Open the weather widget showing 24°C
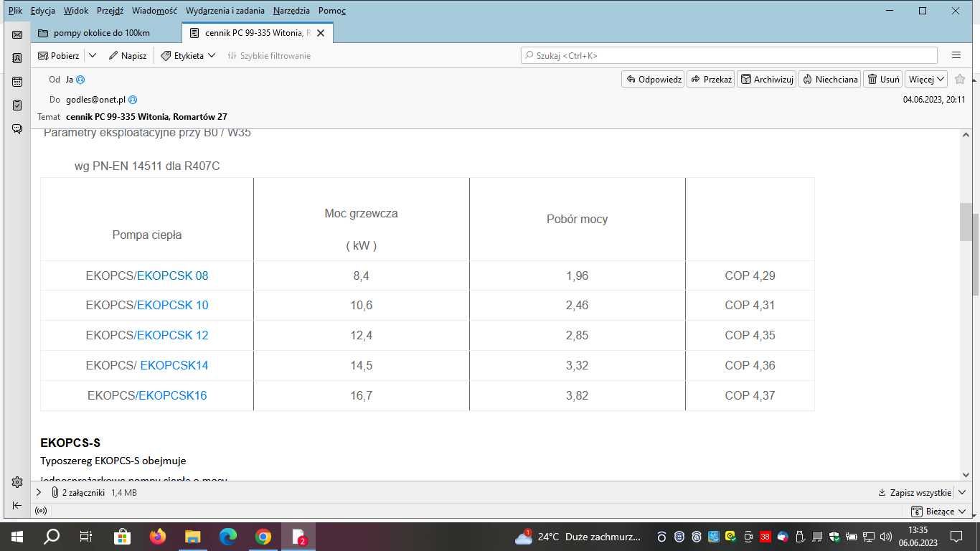This screenshot has height=551, width=980. pyautogui.click(x=578, y=537)
